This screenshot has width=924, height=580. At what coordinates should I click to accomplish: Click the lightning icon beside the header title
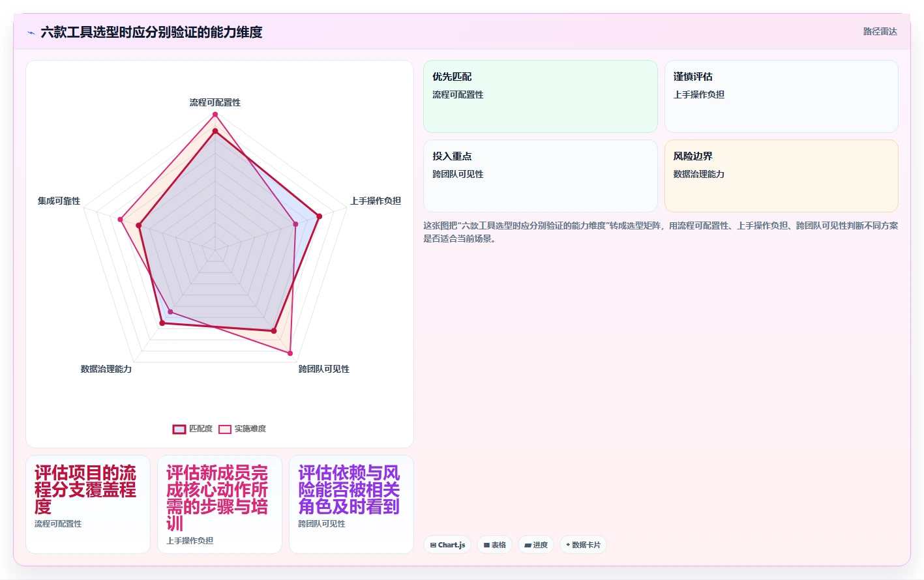[x=31, y=33]
